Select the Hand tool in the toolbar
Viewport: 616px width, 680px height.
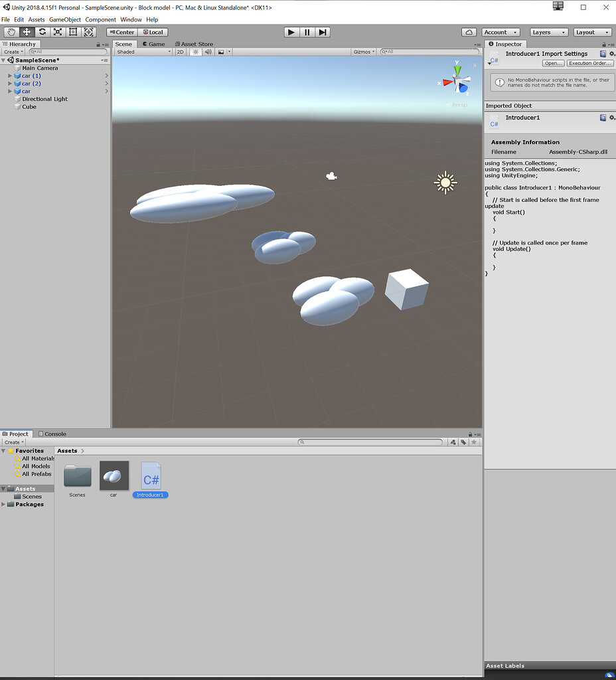coord(11,32)
